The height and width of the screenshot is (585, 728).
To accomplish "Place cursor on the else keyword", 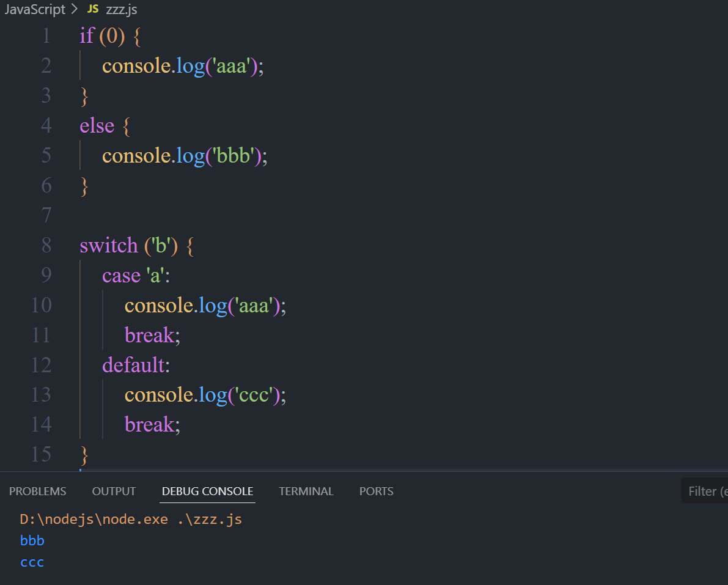I will [x=97, y=125].
